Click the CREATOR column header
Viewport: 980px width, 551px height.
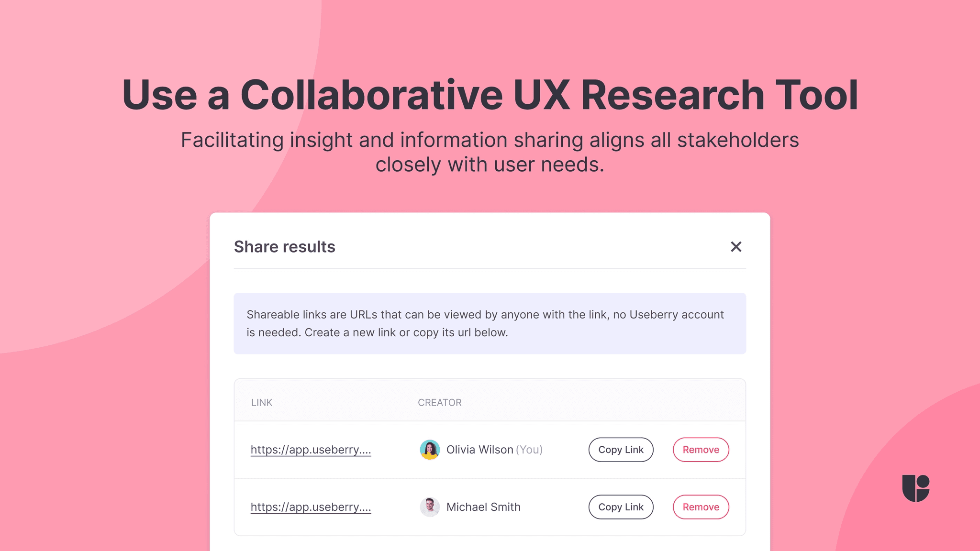tap(439, 402)
